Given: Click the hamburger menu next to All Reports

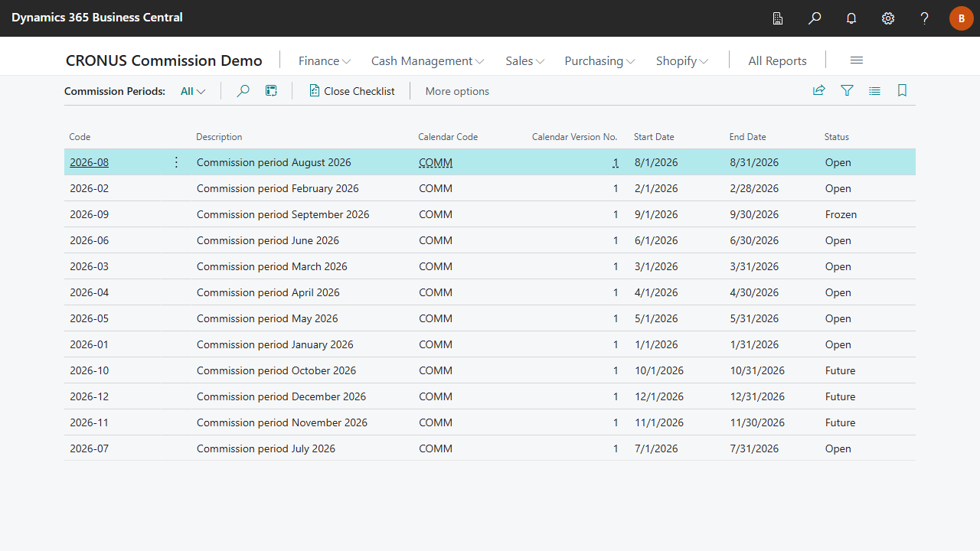Looking at the screenshot, I should (857, 60).
